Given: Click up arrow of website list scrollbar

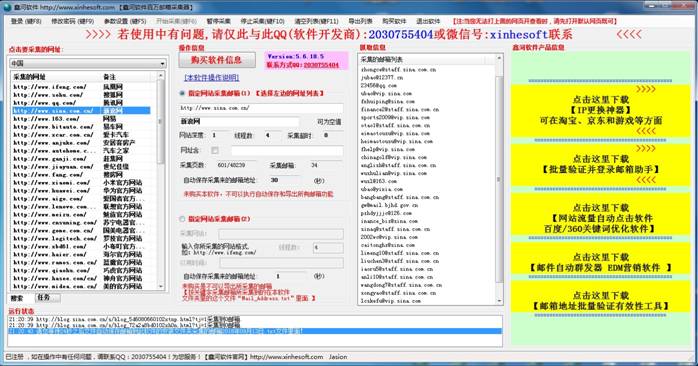Looking at the screenshot, I should [161, 76].
